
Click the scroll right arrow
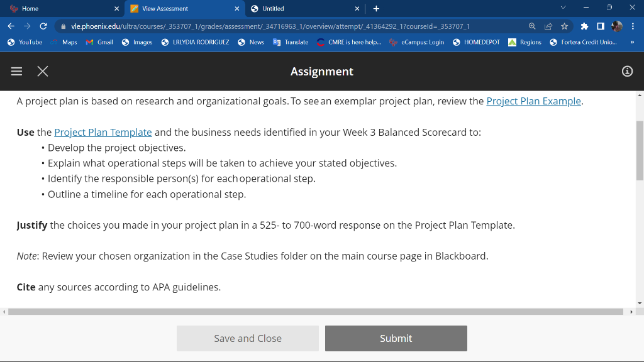[x=631, y=312]
